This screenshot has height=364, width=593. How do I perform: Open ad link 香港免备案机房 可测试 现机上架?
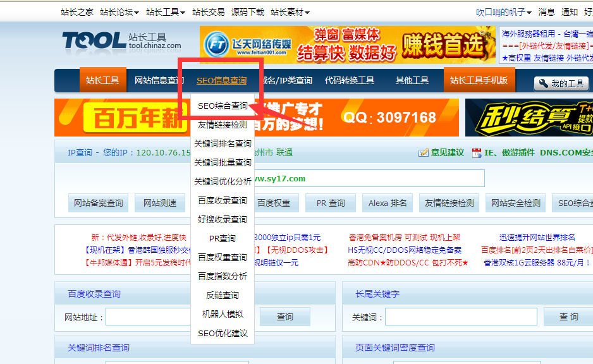click(x=404, y=238)
